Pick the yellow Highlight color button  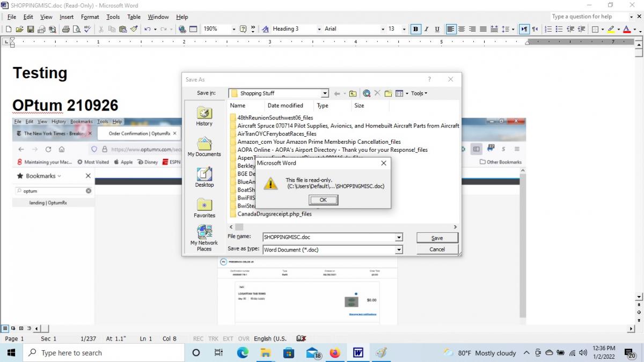(611, 29)
